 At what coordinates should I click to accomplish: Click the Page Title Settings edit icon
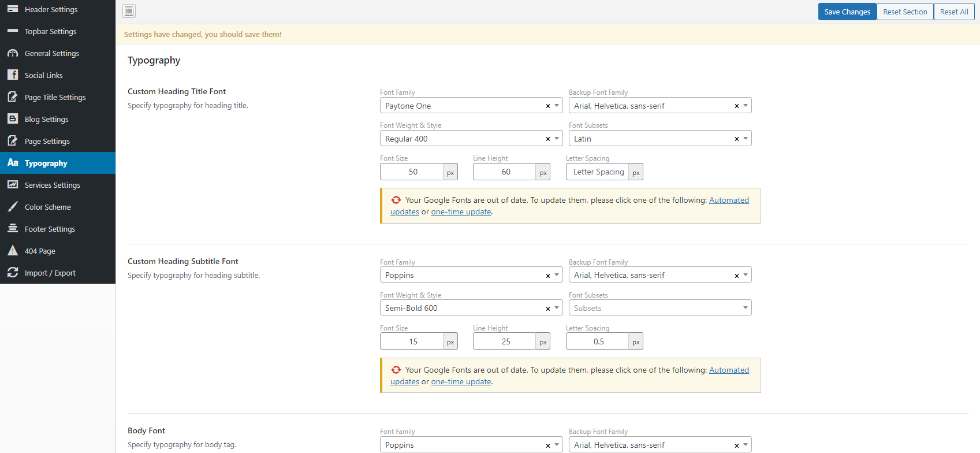click(13, 97)
